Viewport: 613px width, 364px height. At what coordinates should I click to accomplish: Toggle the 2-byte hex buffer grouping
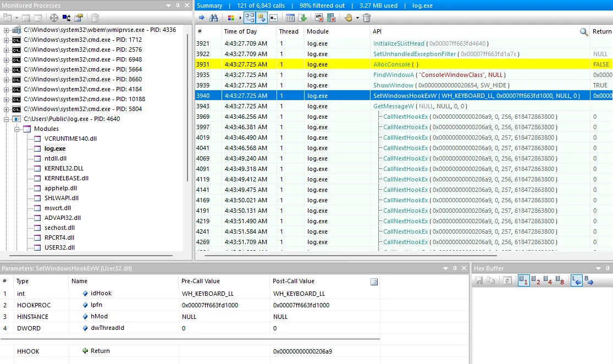point(535,280)
